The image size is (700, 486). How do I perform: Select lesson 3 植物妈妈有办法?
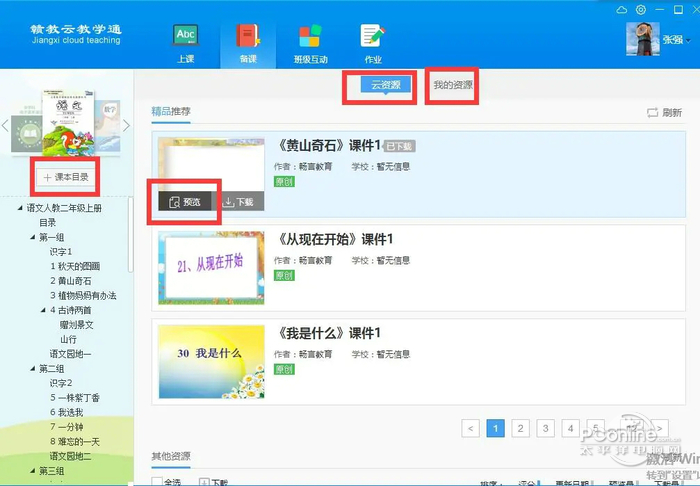(83, 295)
